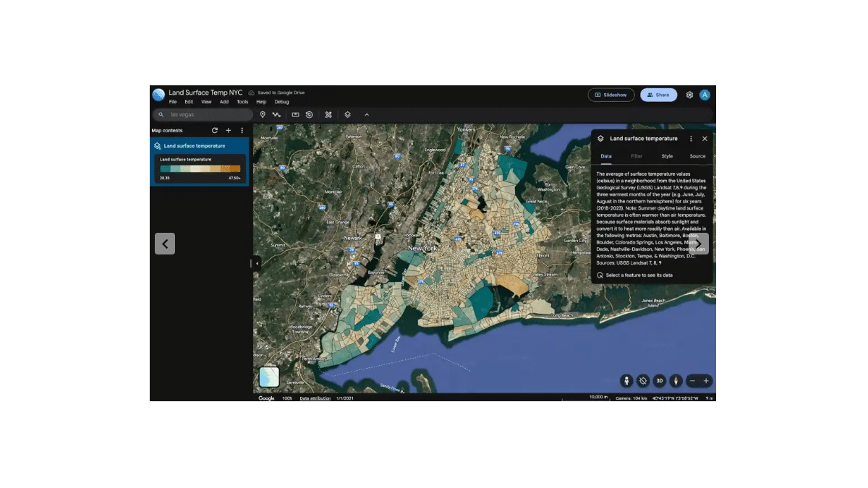Open the account avatar A

[705, 95]
